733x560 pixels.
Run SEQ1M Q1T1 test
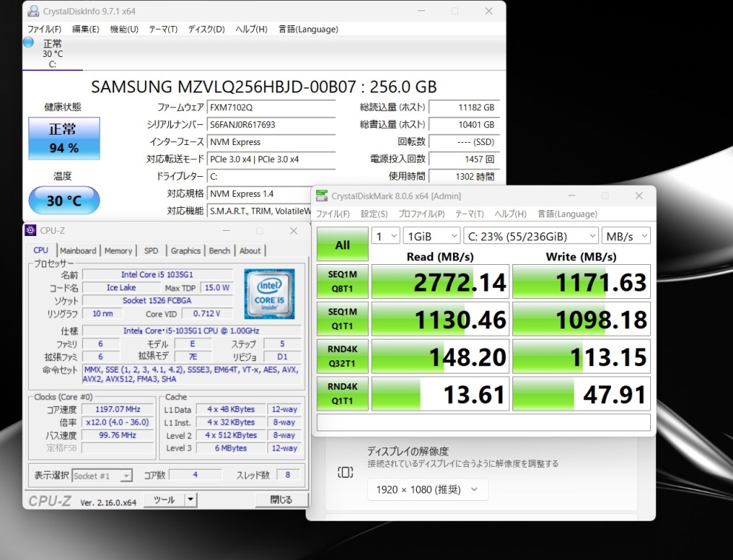coord(342,319)
